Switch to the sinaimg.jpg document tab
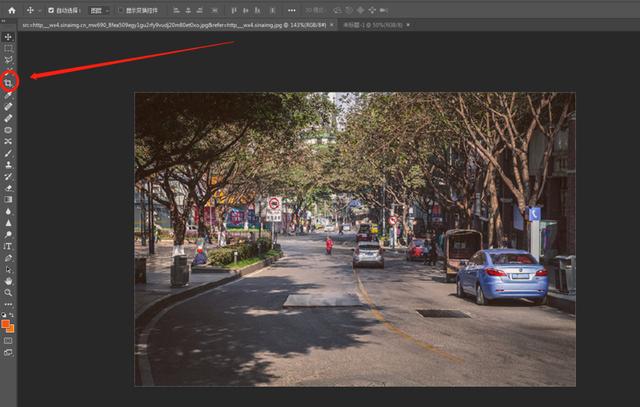The height and width of the screenshot is (407, 640). pos(170,24)
